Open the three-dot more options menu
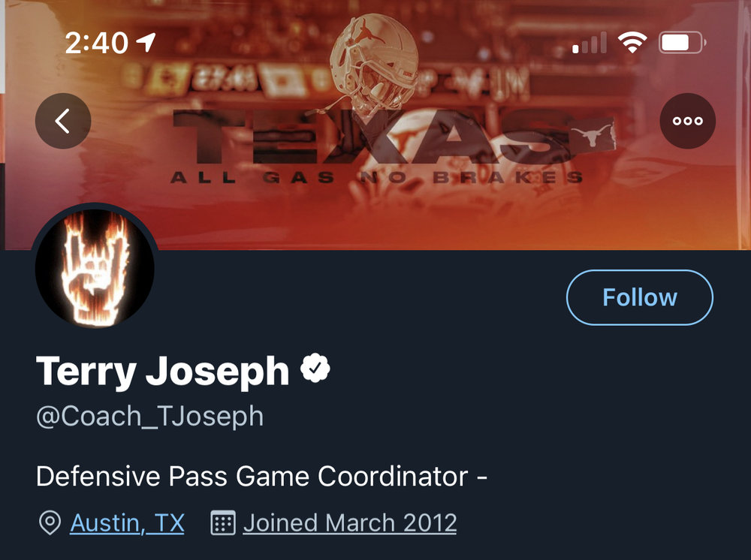This screenshot has width=751, height=560. [x=687, y=121]
